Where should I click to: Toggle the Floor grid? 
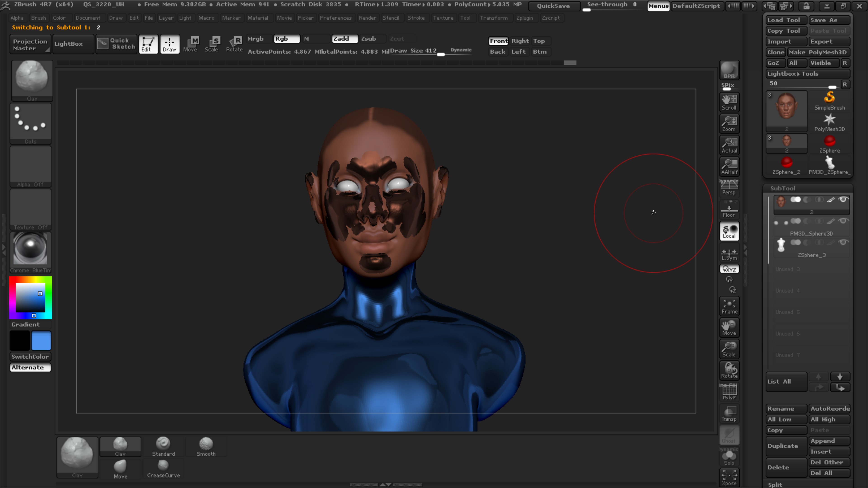(x=729, y=209)
